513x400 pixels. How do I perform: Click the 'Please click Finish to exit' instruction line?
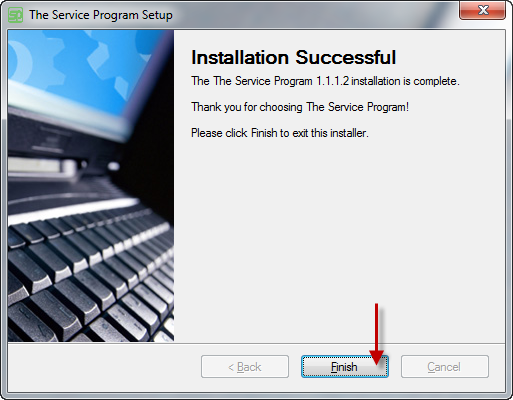[280, 133]
